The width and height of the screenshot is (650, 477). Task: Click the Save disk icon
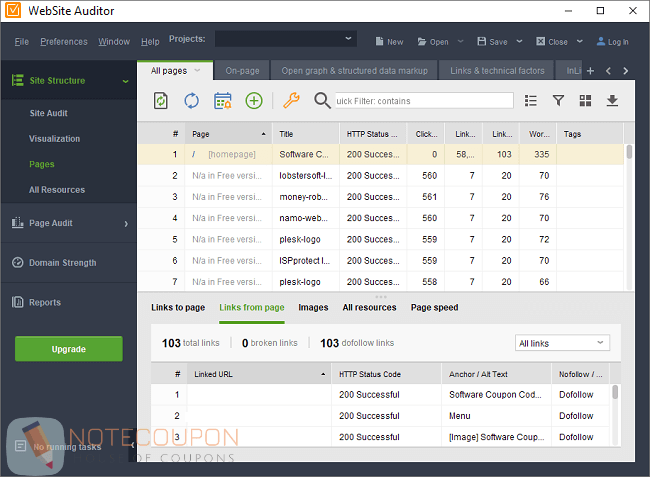click(481, 41)
